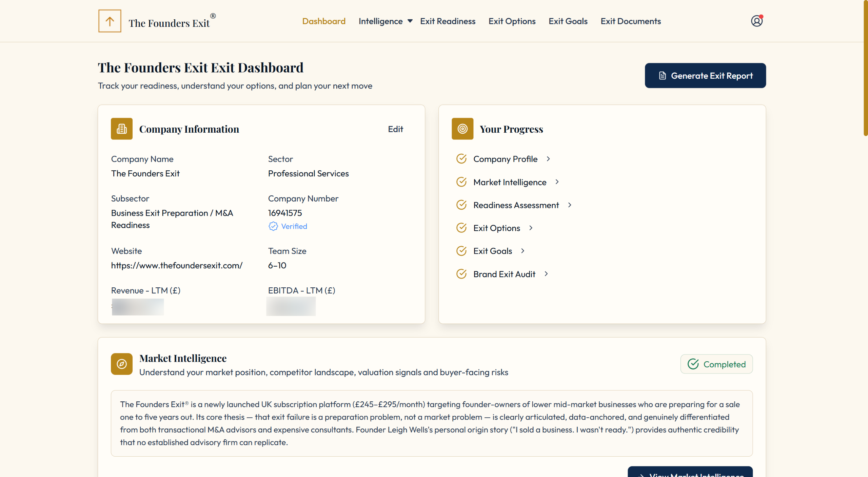This screenshot has height=477, width=868.
Task: Click the Readiness Assessment checkmark icon
Action: coord(461,205)
